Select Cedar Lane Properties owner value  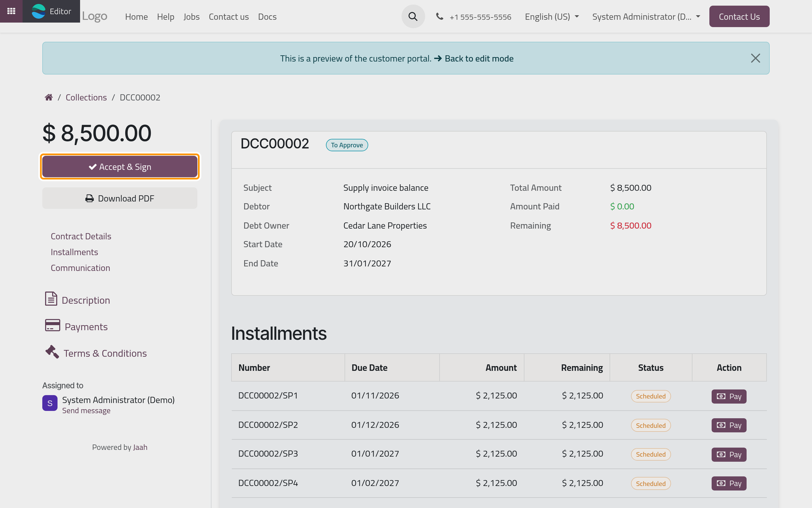(385, 226)
